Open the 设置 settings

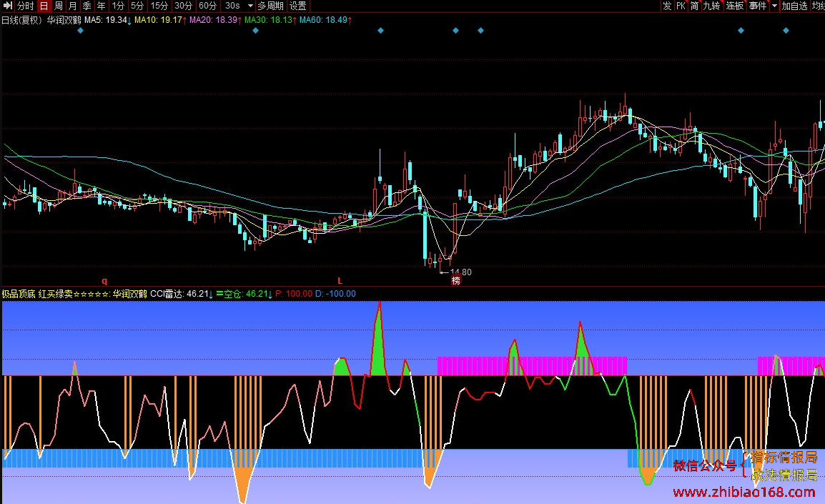pyautogui.click(x=298, y=6)
